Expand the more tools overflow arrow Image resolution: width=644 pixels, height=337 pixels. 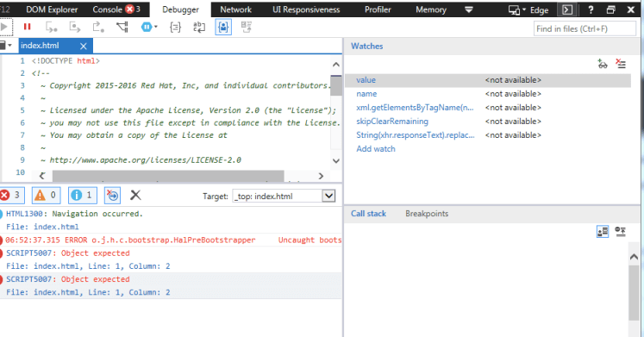(x=469, y=9)
